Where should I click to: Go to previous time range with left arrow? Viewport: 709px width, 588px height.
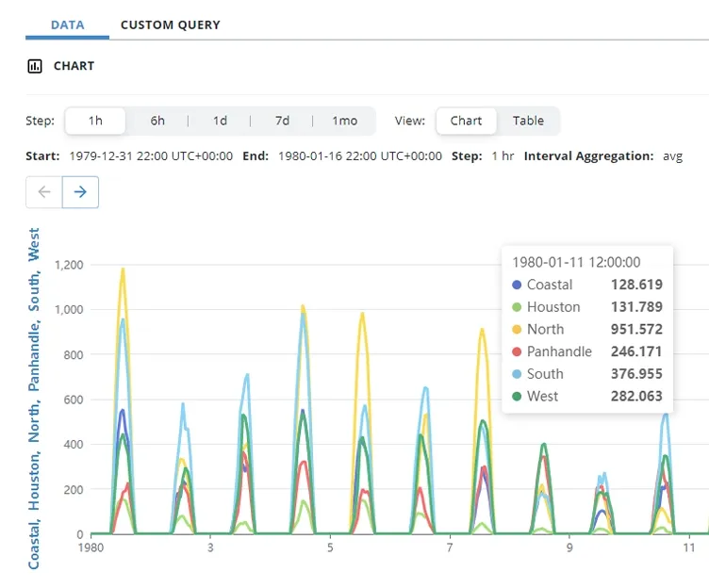pos(44,192)
